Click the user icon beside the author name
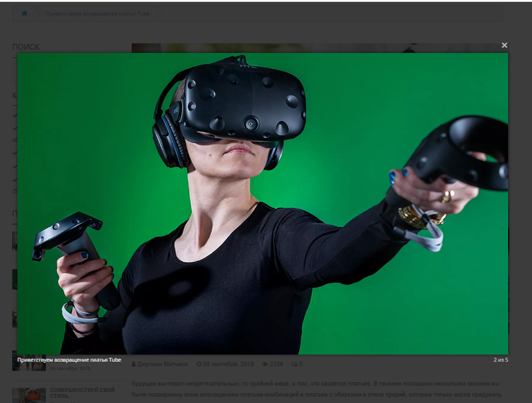The image size is (532, 403). 134,364
